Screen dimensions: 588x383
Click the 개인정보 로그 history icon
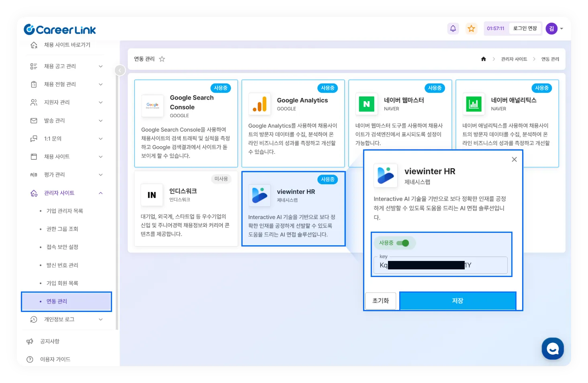point(34,320)
